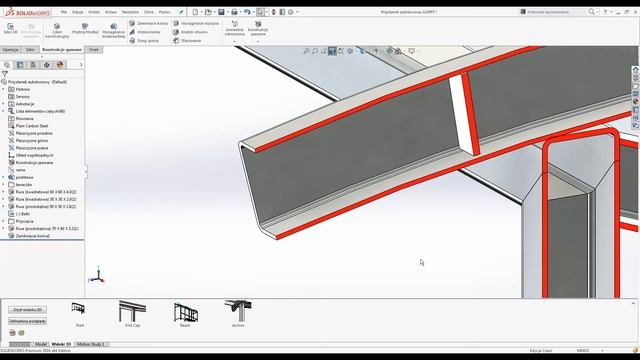Image resolution: width=640 pixels, height=360 pixels.
Task: Click the Save icon in quick toolbar
Action: 221,12
